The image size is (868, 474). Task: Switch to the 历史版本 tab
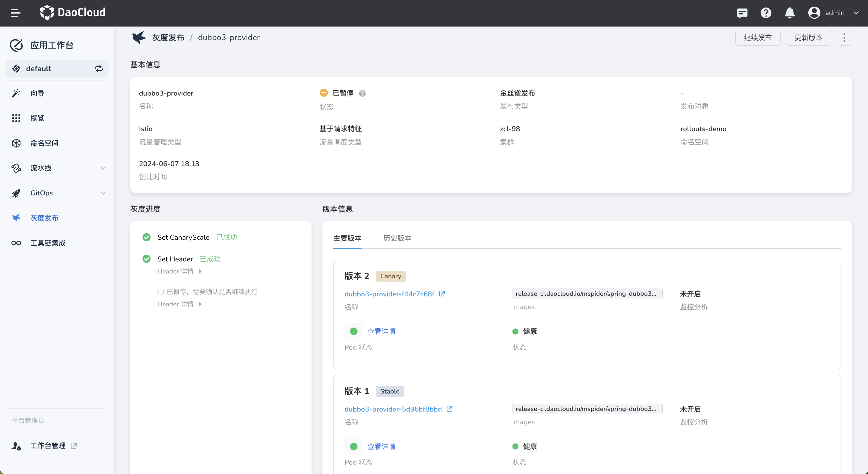(397, 238)
